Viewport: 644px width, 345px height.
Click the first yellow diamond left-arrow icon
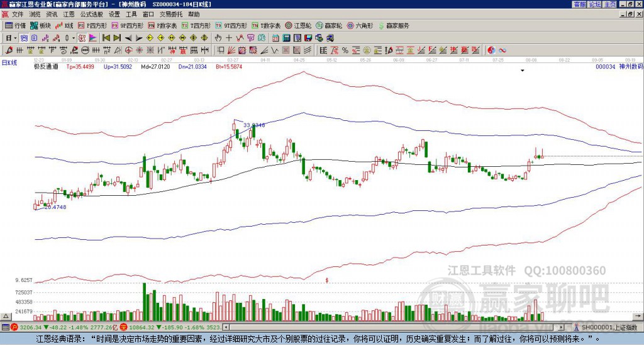pos(150,38)
